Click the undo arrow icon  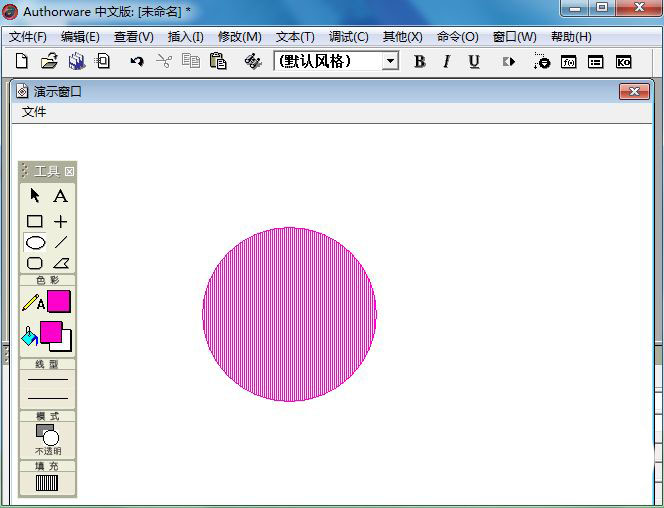point(137,61)
